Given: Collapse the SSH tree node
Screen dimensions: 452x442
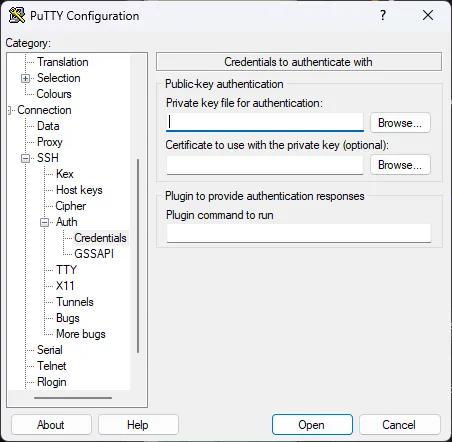Looking at the screenshot, I should pyautogui.click(x=25, y=158).
